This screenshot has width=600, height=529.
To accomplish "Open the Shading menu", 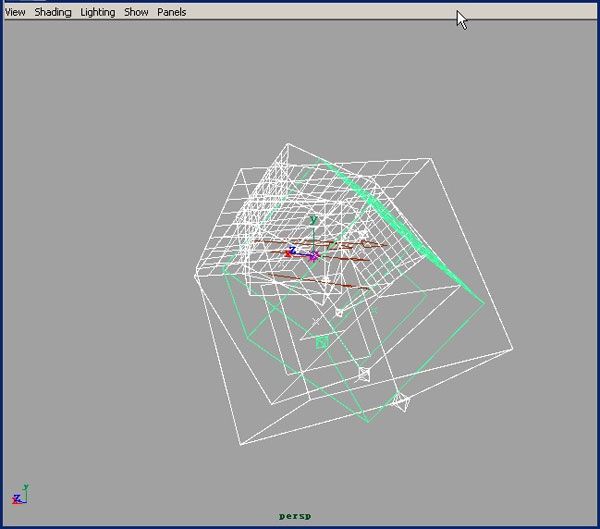I will click(x=52, y=12).
